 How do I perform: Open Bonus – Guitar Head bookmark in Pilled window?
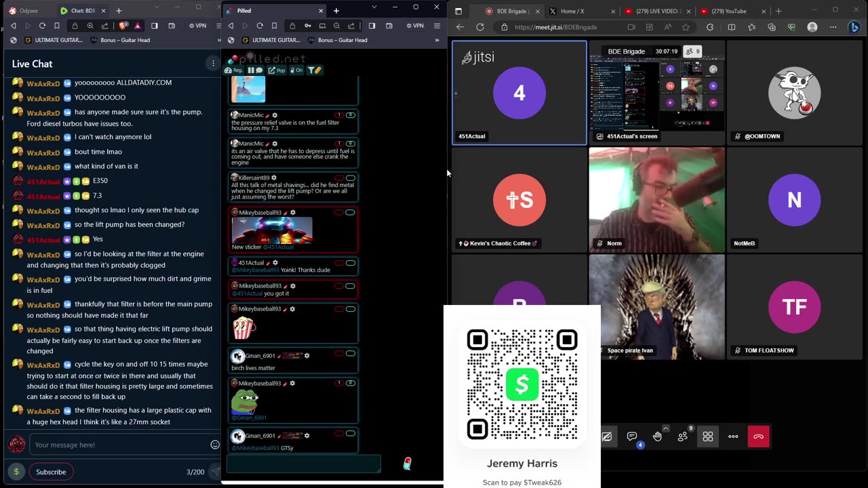[x=337, y=40]
